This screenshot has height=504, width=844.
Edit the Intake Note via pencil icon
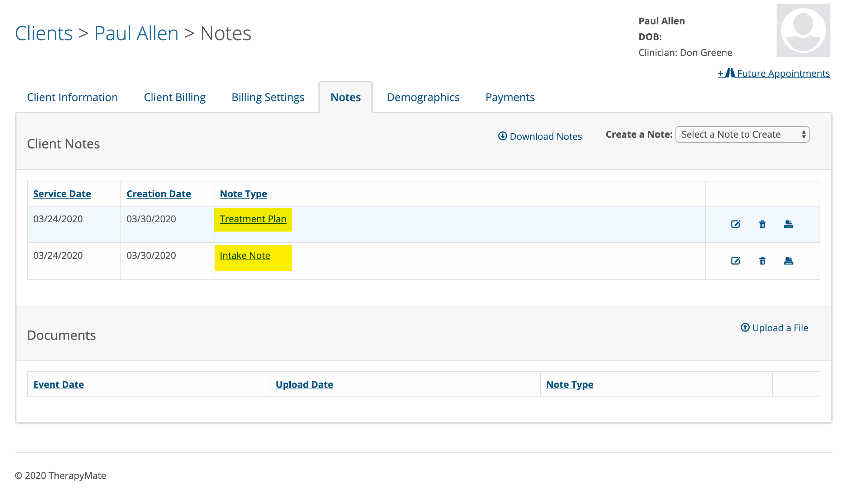click(x=735, y=261)
